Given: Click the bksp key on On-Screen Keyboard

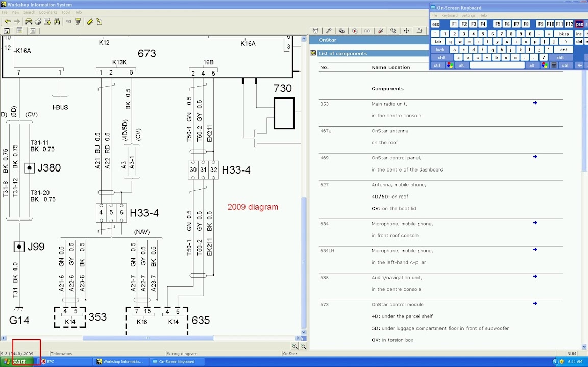Looking at the screenshot, I should click(x=564, y=34).
